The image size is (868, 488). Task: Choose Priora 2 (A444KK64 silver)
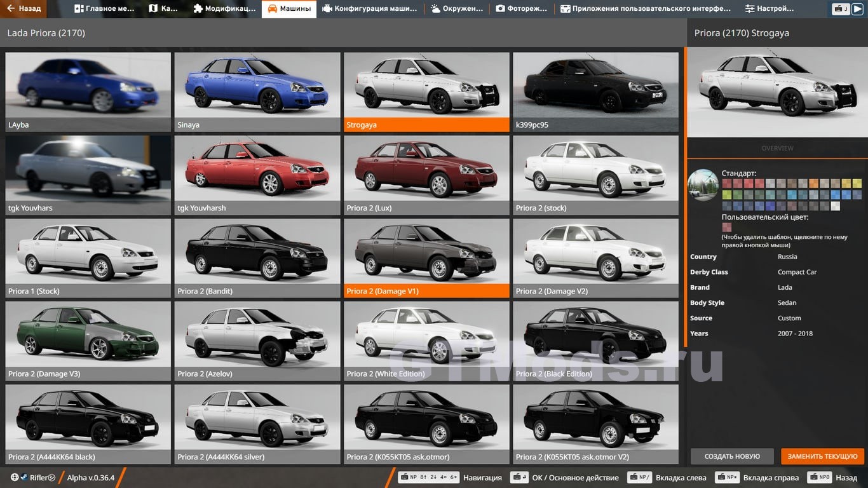click(257, 424)
